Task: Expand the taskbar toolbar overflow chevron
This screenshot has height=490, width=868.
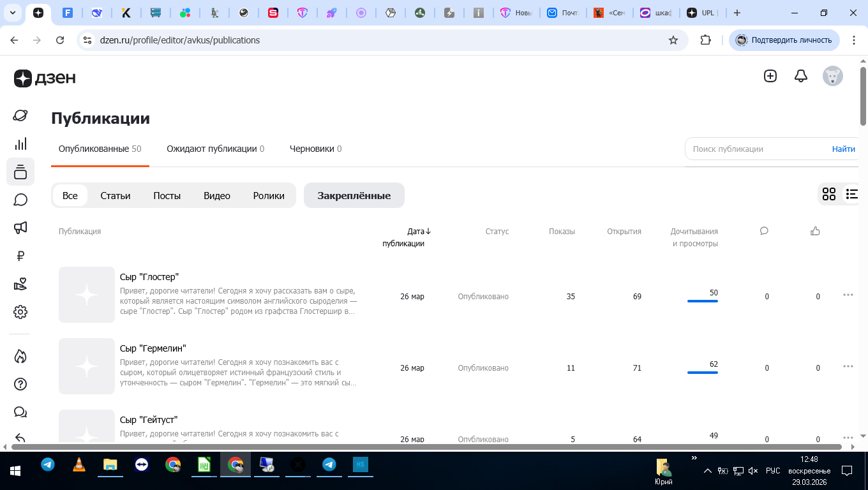Action: (694, 458)
